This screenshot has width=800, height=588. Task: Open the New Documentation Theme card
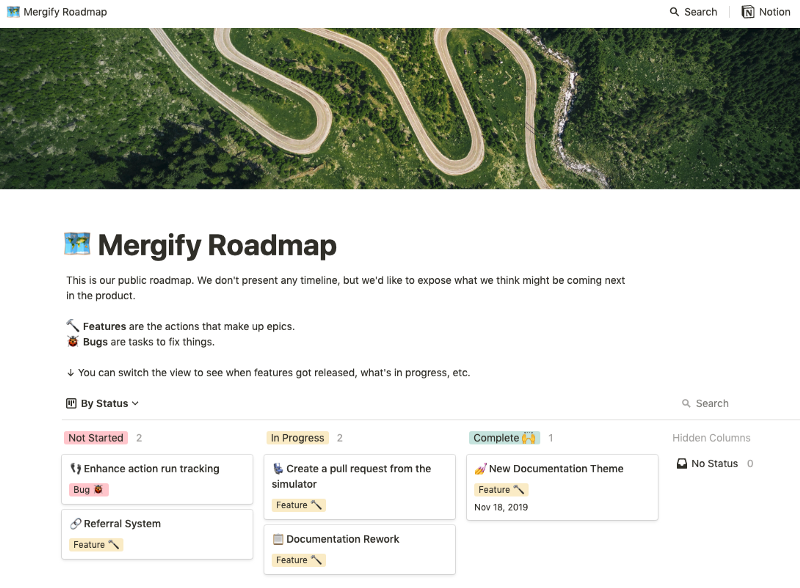tap(562, 487)
